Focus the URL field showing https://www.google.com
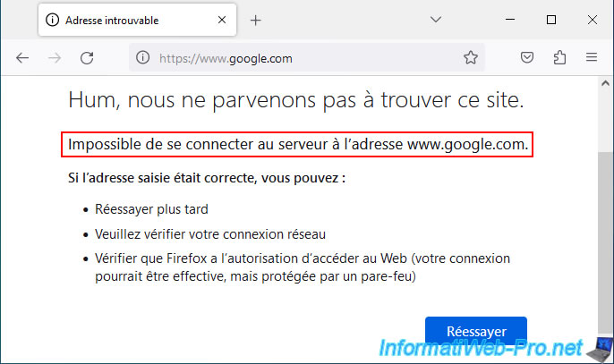614x364 pixels. (307, 58)
